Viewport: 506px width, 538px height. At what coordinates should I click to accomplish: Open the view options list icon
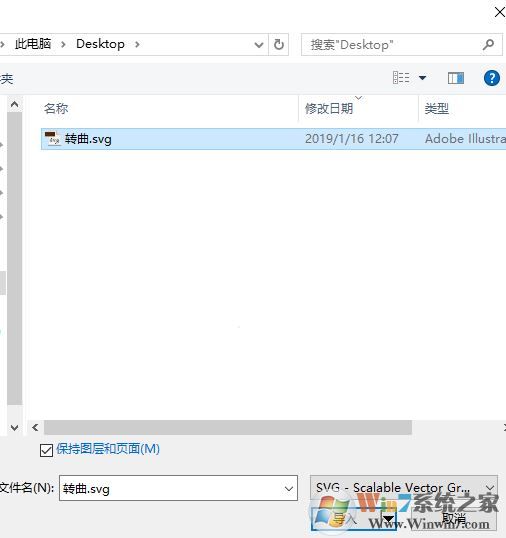(401, 78)
